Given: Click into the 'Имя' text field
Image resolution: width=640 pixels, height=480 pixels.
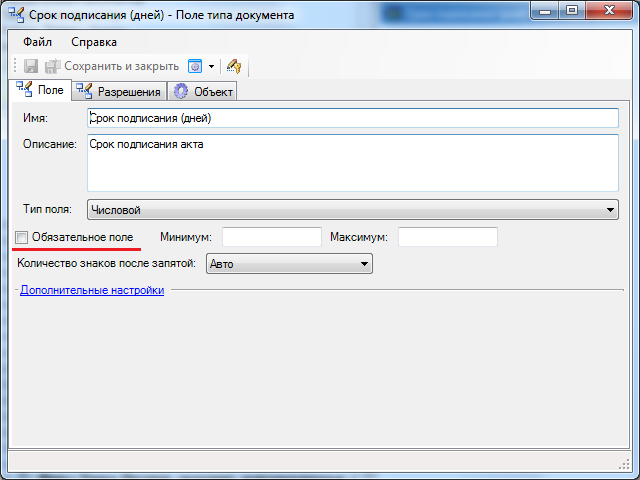Looking at the screenshot, I should pyautogui.click(x=352, y=118).
